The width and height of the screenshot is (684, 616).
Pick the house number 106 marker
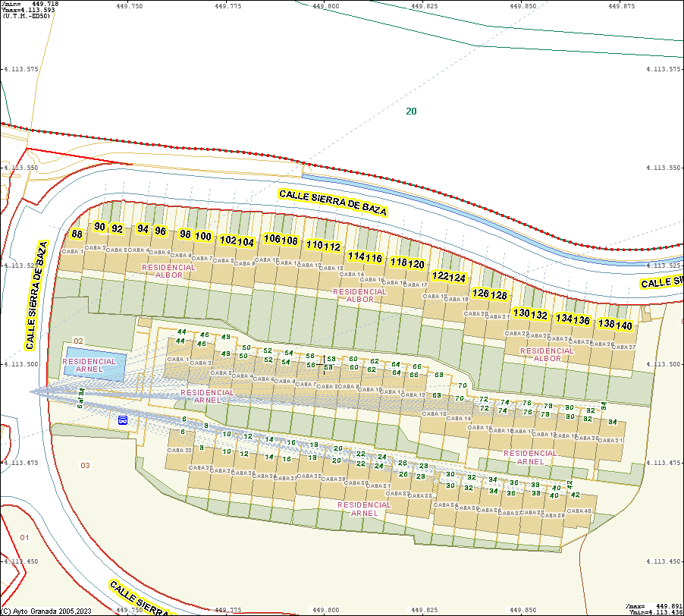coord(272,239)
